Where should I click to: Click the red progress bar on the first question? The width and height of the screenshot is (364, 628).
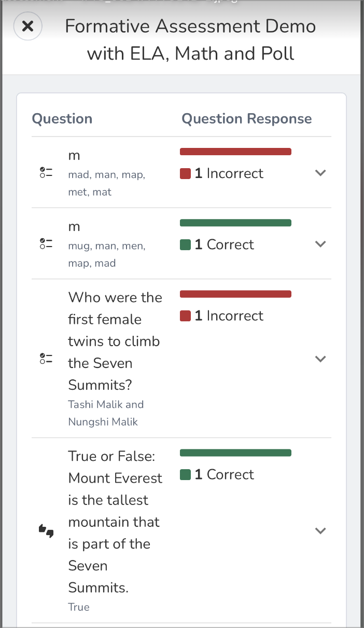click(235, 151)
